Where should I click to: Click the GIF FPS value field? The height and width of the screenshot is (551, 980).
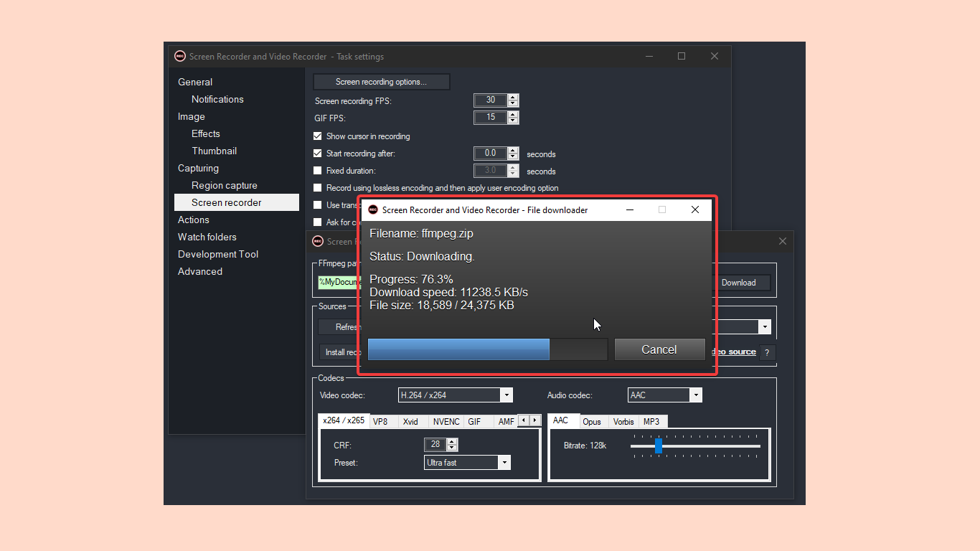(x=491, y=117)
